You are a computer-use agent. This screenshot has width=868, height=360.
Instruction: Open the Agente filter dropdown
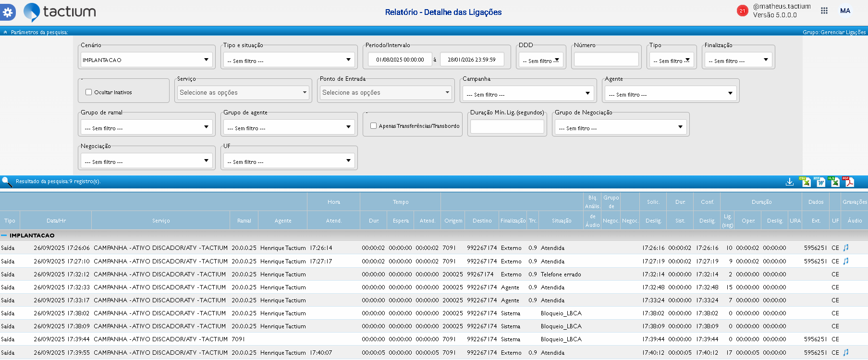pyautogui.click(x=670, y=93)
